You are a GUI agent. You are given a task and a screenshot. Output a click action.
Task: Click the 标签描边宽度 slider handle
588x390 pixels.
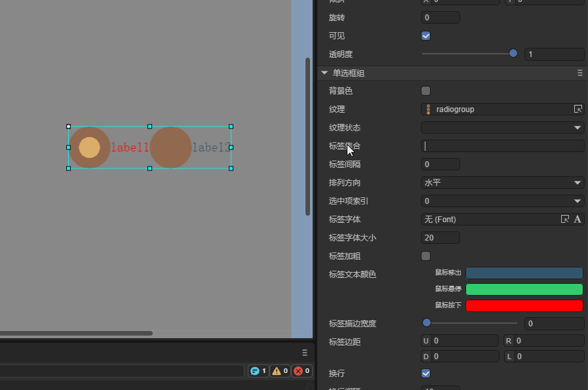[427, 322]
